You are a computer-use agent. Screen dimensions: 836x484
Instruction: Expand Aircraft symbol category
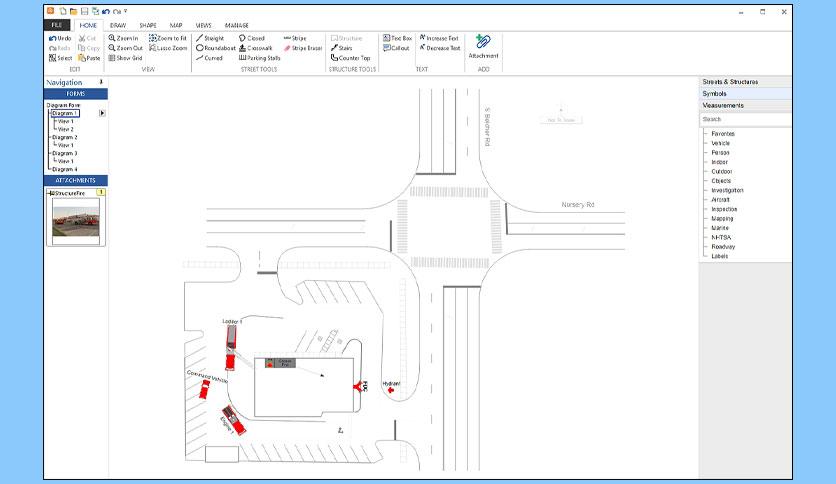720,199
